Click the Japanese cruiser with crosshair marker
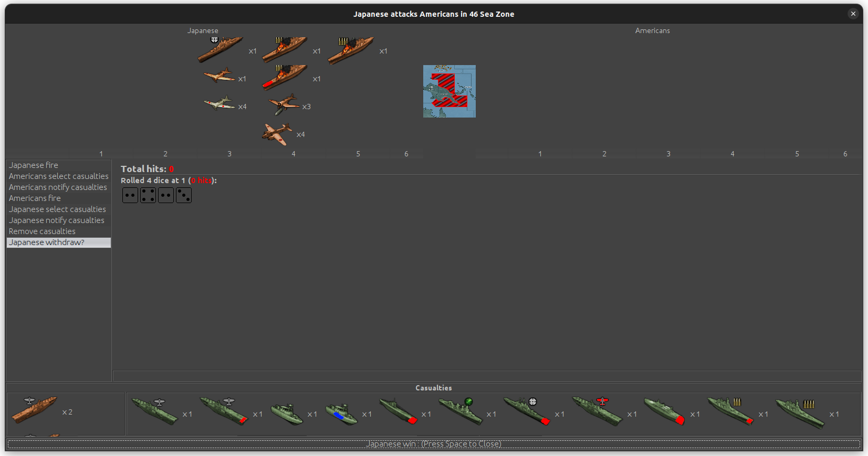Screen dimensions: 868x456 coord(221,49)
